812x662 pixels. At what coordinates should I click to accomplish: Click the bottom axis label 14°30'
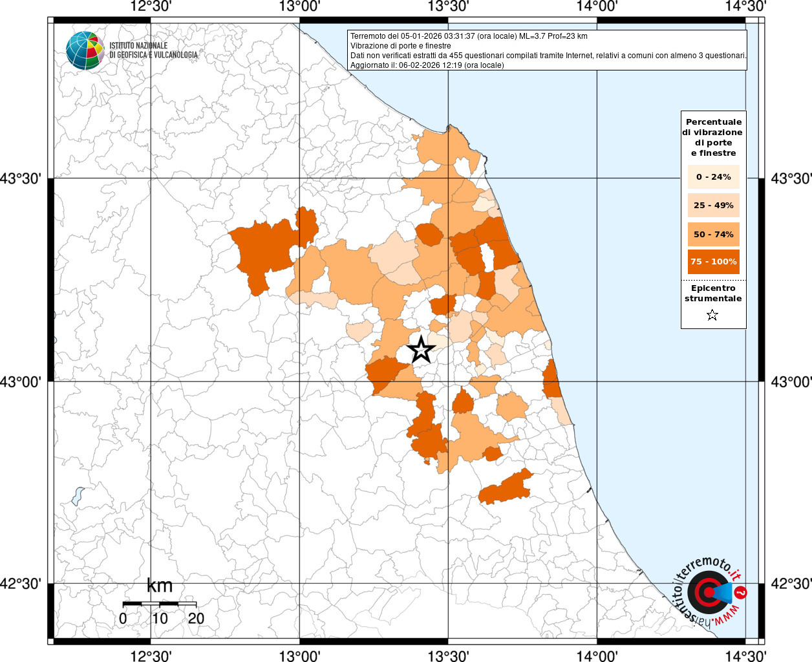(745, 656)
